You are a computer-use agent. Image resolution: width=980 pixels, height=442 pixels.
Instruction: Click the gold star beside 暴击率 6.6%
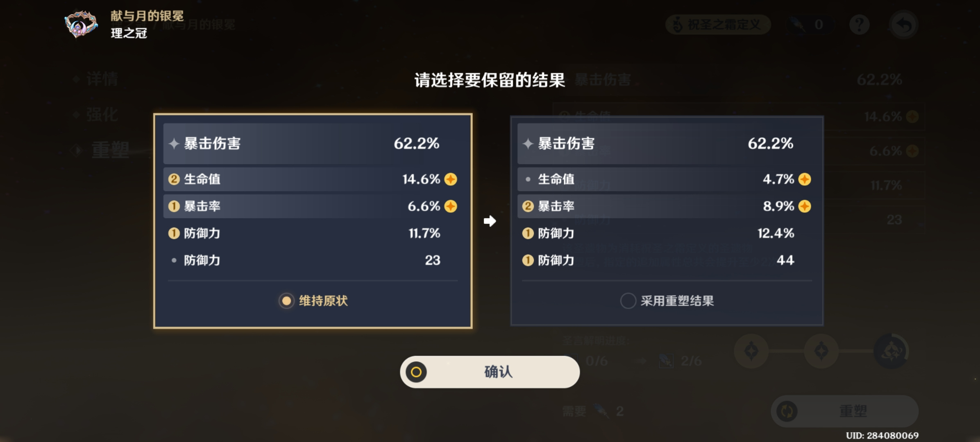(451, 206)
